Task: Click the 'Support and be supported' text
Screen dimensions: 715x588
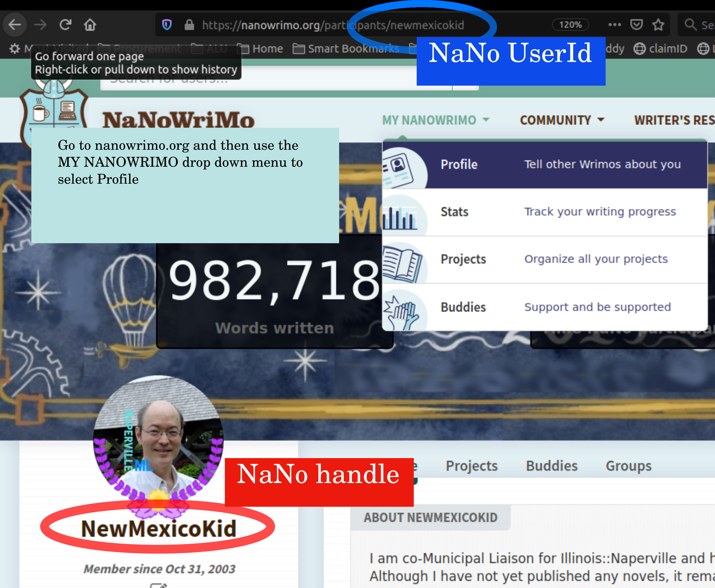Action: (598, 307)
